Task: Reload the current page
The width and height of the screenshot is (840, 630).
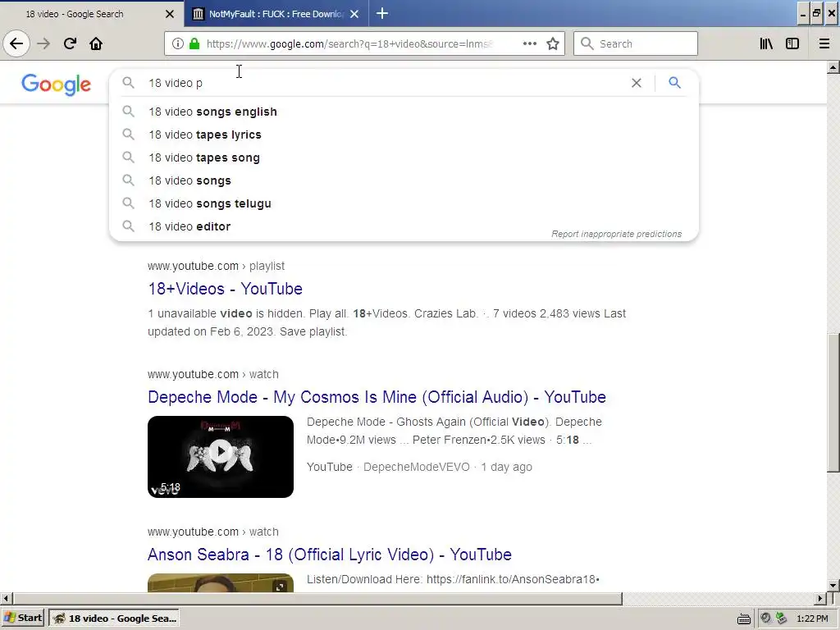Action: coord(70,43)
